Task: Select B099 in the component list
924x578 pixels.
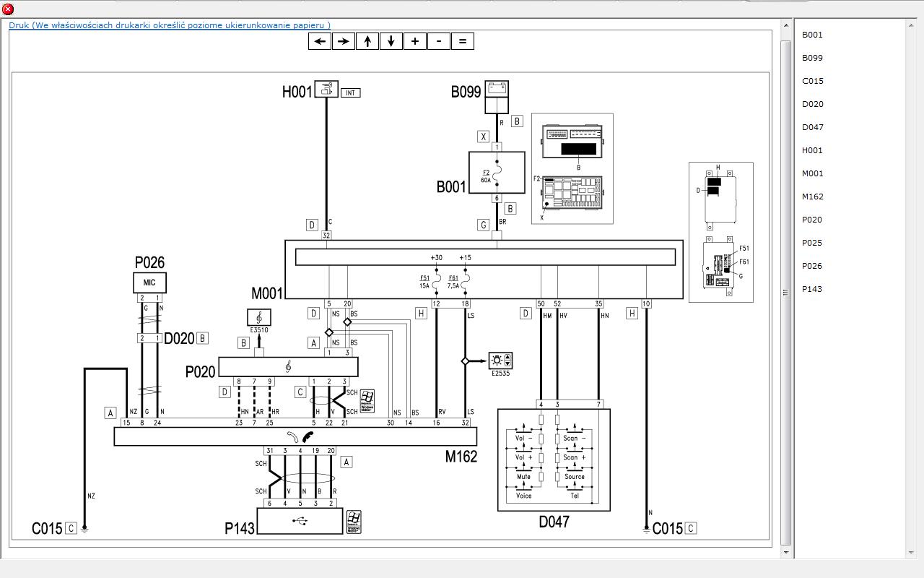Action: point(812,58)
